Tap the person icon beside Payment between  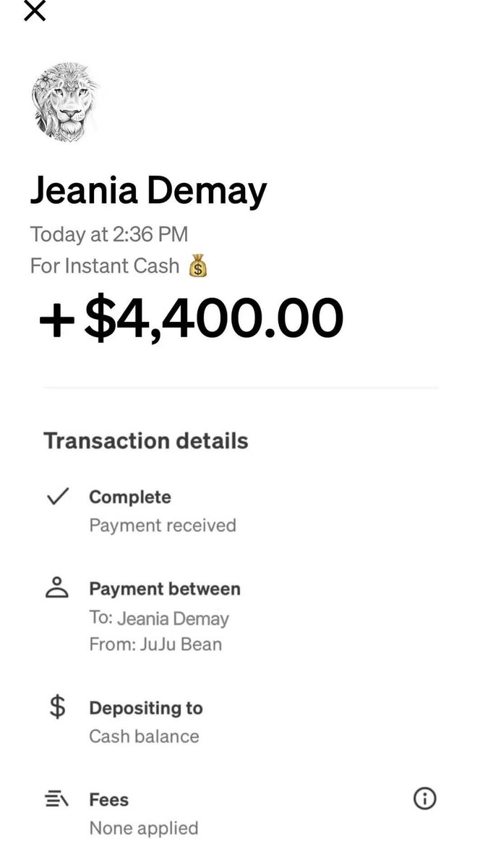click(57, 587)
